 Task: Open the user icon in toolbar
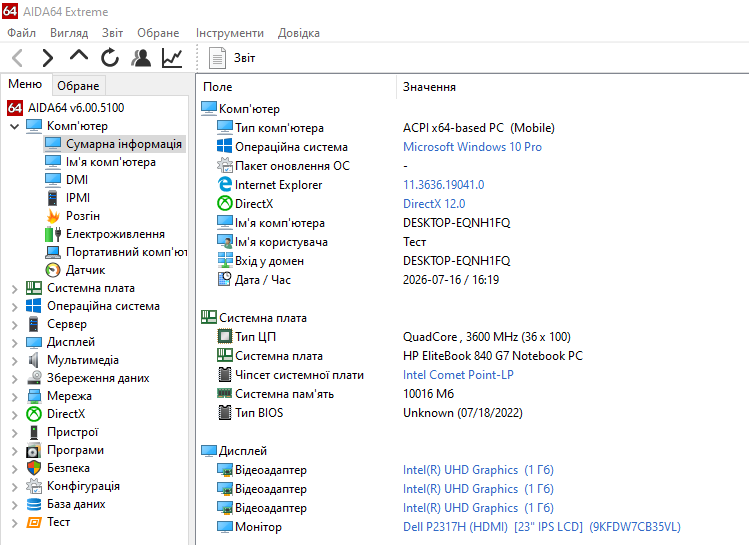pyautogui.click(x=141, y=58)
